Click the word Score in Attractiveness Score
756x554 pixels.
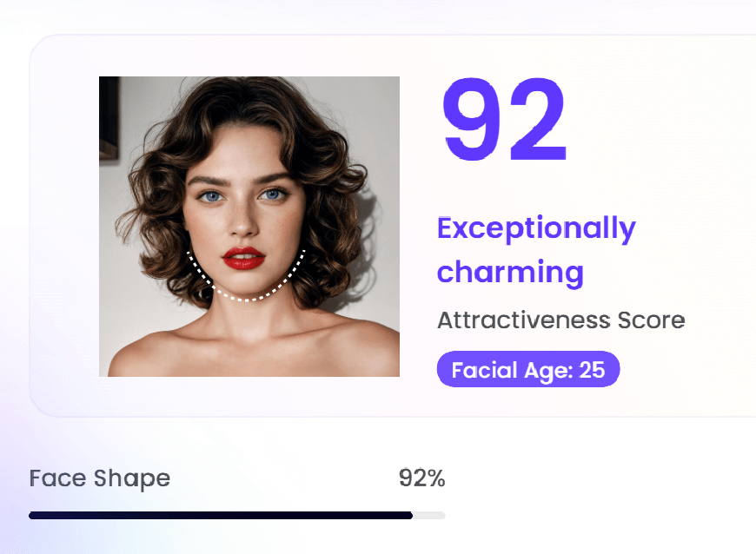coord(651,320)
